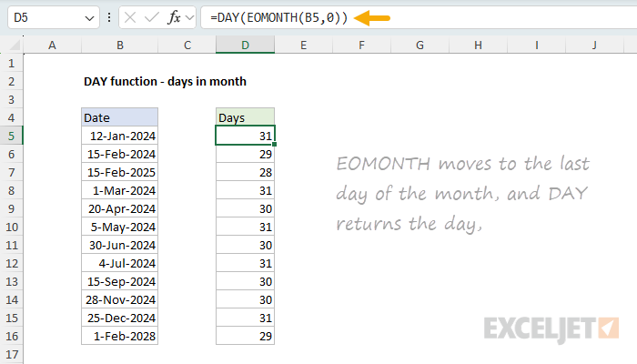Select cell with 25-Dec-2024
The height and width of the screenshot is (364, 637).
coord(120,318)
